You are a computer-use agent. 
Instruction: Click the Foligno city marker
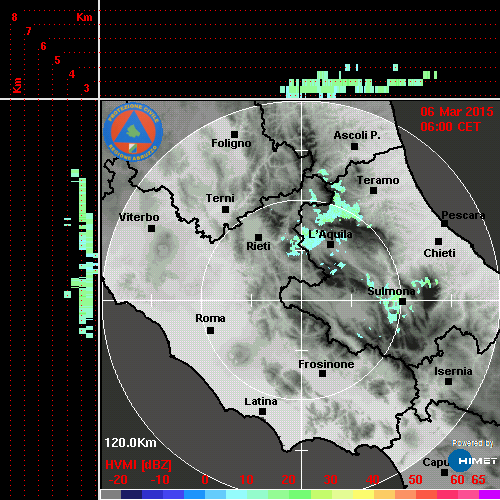tap(234, 134)
